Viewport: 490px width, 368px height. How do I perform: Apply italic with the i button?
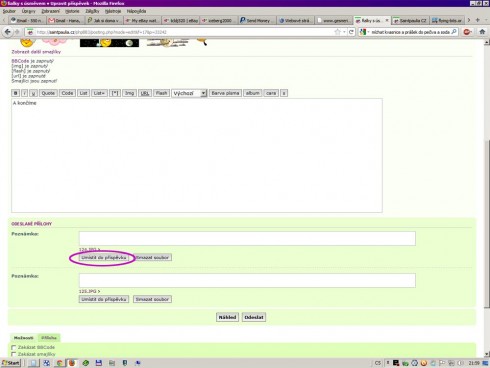(24, 93)
